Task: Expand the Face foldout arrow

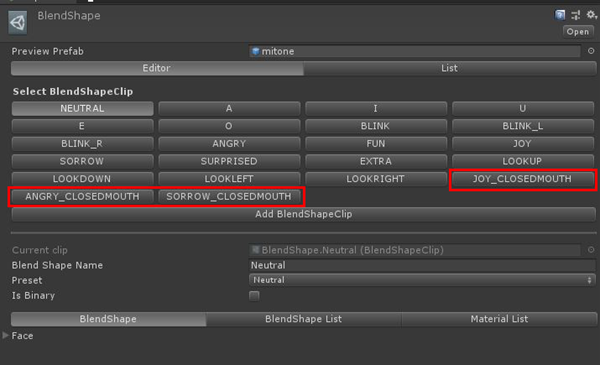Action: pyautogui.click(x=5, y=336)
